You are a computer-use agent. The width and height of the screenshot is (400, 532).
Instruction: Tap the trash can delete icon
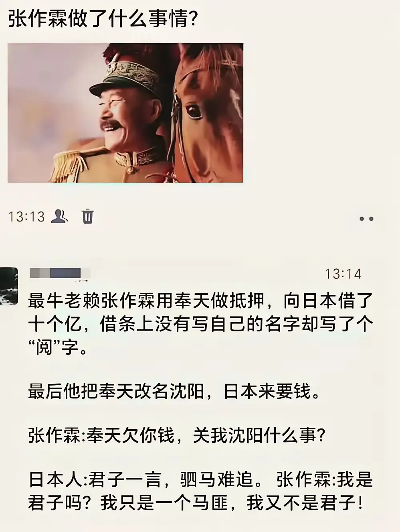(x=88, y=216)
